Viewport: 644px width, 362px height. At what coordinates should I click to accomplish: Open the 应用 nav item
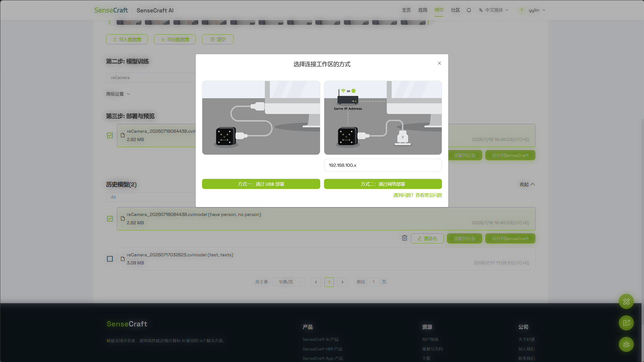click(x=423, y=10)
